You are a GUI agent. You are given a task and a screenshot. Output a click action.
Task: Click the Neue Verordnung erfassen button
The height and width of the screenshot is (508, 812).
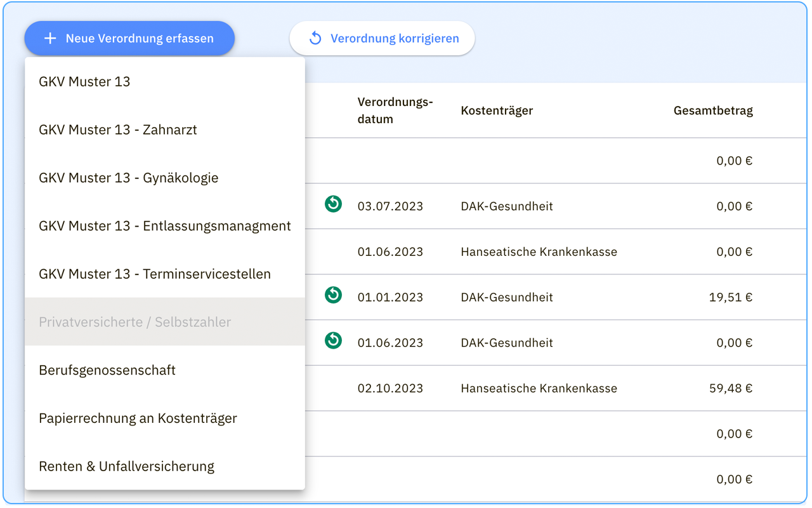coord(129,38)
